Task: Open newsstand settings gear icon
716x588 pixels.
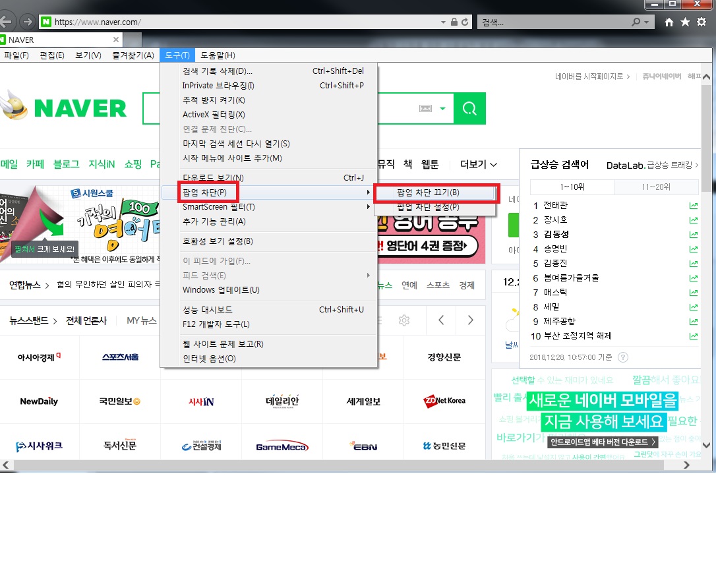Action: (404, 320)
